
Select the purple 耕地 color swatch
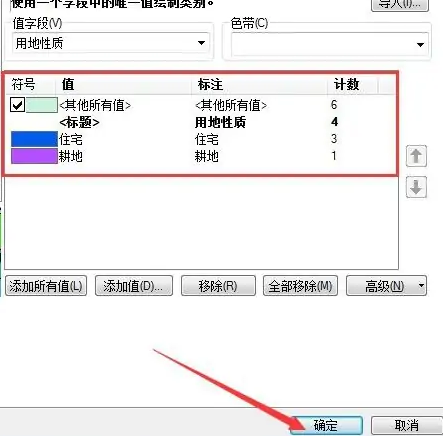(34, 156)
